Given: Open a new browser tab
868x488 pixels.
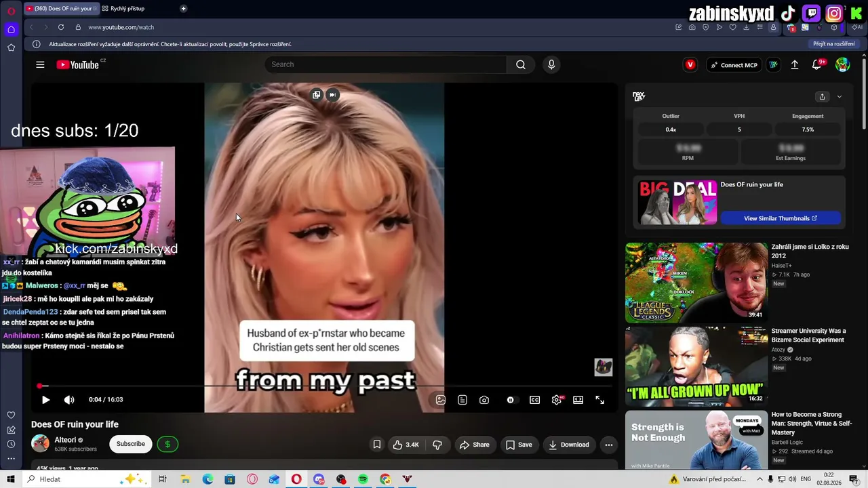Looking at the screenshot, I should tap(183, 9).
